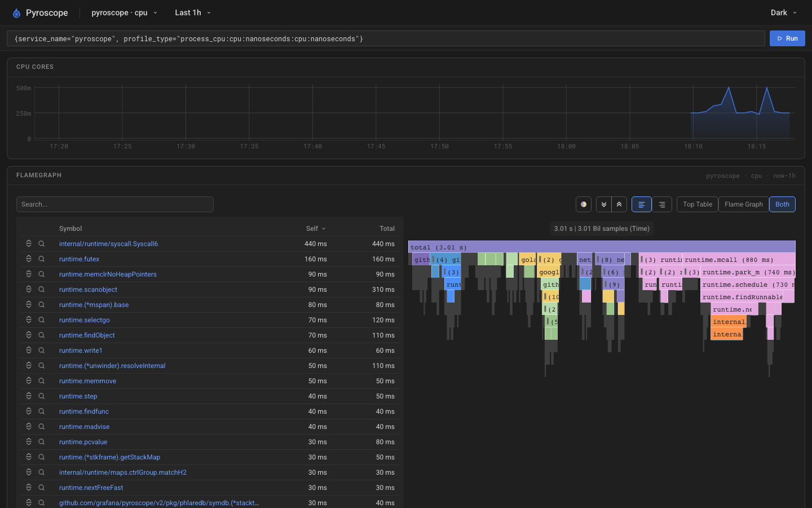
Task: Click search icon for runtime.memmove row
Action: (x=42, y=381)
